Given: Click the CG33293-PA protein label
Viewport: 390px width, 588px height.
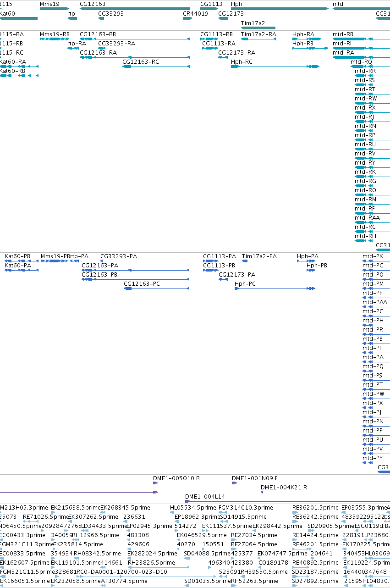Looking at the screenshot, I should [x=119, y=256].
